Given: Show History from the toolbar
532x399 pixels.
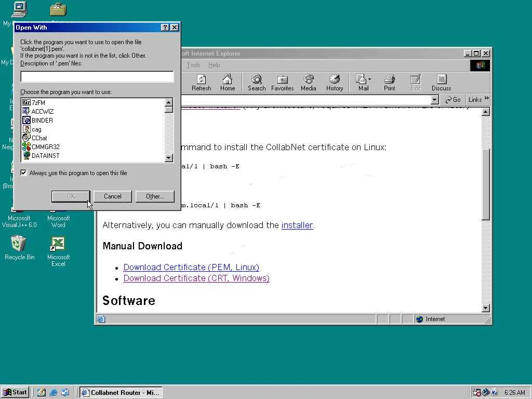Looking at the screenshot, I should (335, 83).
